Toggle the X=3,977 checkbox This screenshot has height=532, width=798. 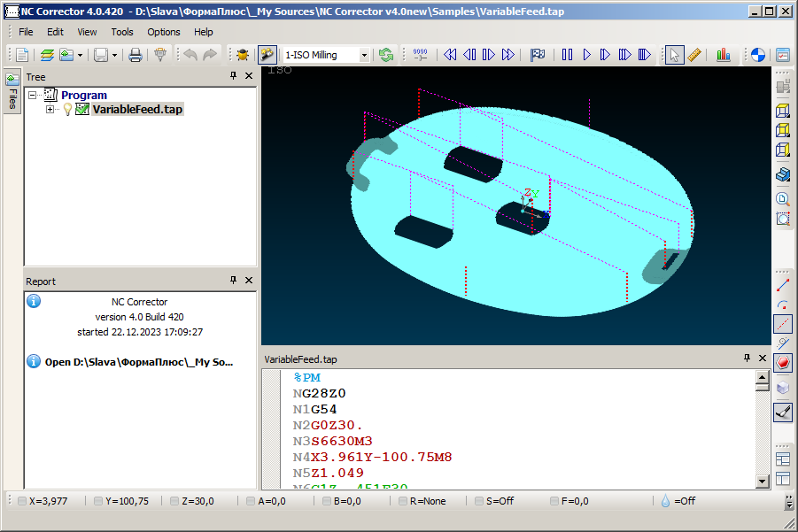point(22,501)
